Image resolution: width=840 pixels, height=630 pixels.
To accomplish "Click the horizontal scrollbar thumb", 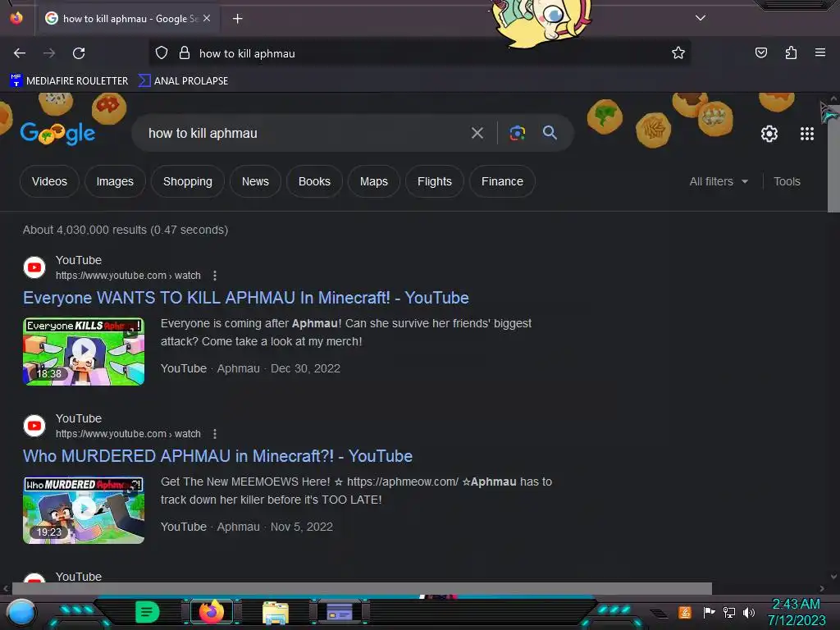I will pos(362,588).
